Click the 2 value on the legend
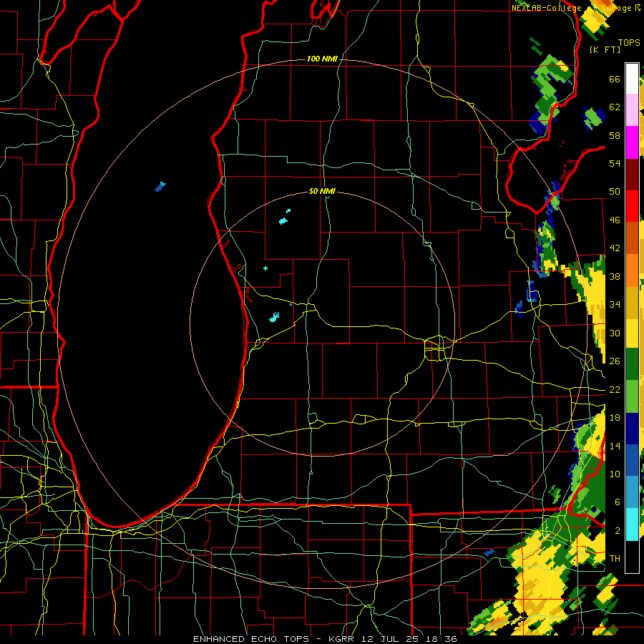The height and width of the screenshot is (644, 644). (x=617, y=531)
